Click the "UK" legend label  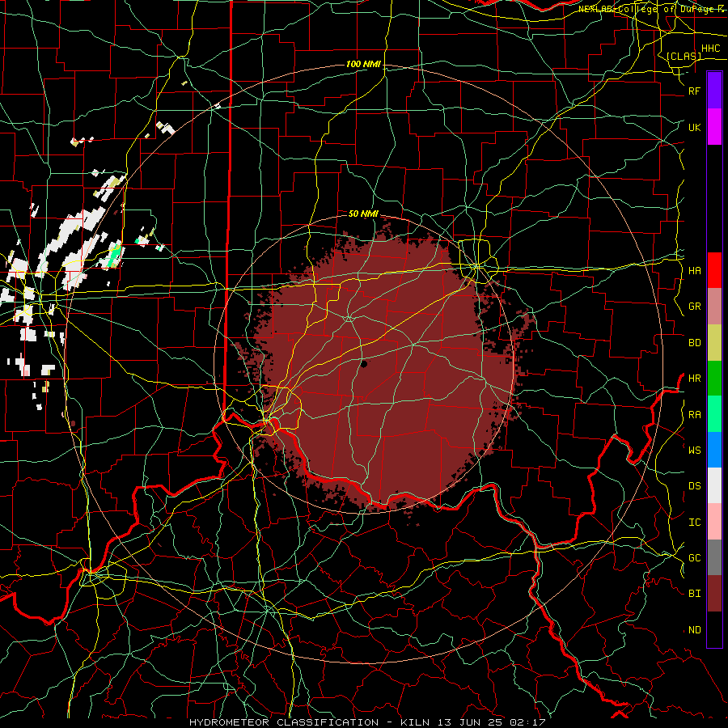[x=694, y=127]
